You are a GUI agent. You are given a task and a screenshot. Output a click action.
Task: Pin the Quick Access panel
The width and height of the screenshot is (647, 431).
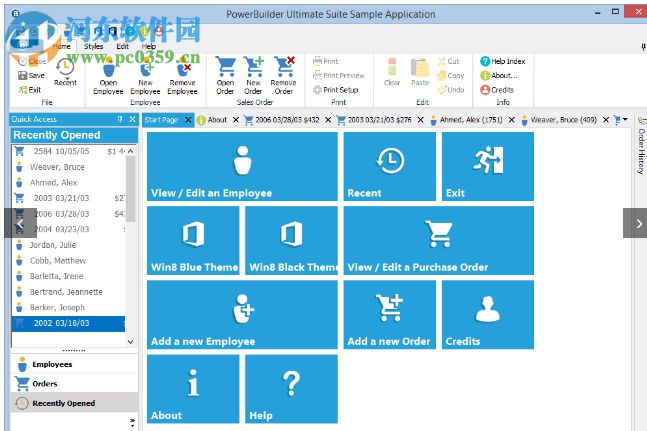click(x=120, y=119)
